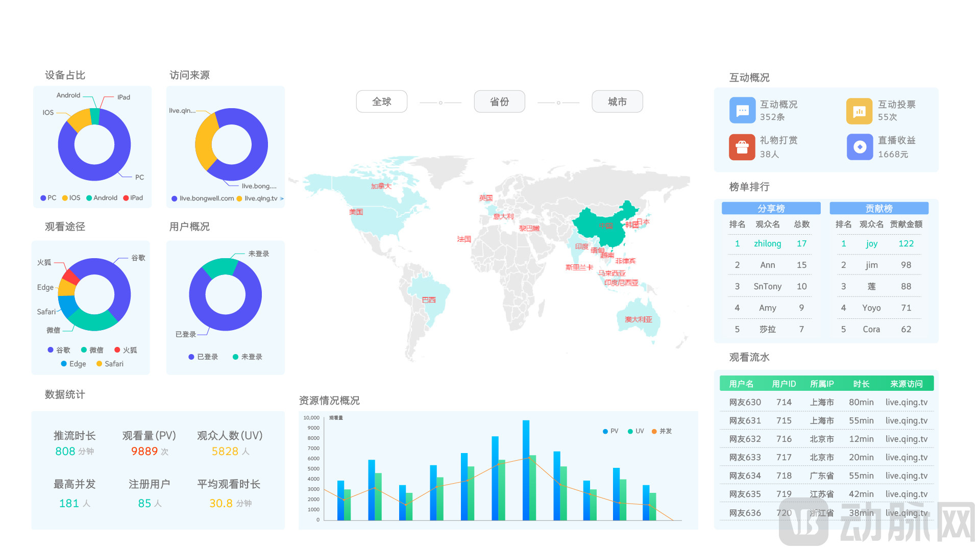Select the 城市 map level button
This screenshot has height=551, width=980.
tap(617, 102)
